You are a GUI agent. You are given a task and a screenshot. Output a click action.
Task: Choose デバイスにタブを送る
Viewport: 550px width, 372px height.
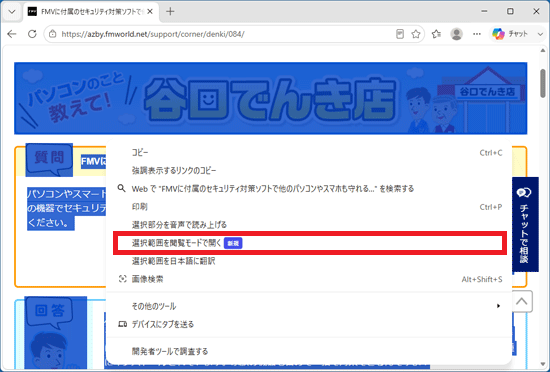click(310, 324)
